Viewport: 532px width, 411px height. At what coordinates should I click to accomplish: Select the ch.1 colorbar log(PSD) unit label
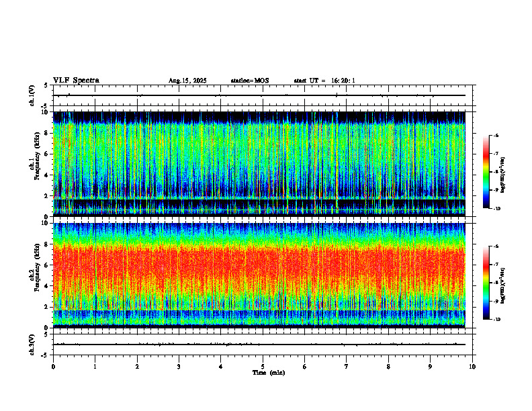coord(503,175)
